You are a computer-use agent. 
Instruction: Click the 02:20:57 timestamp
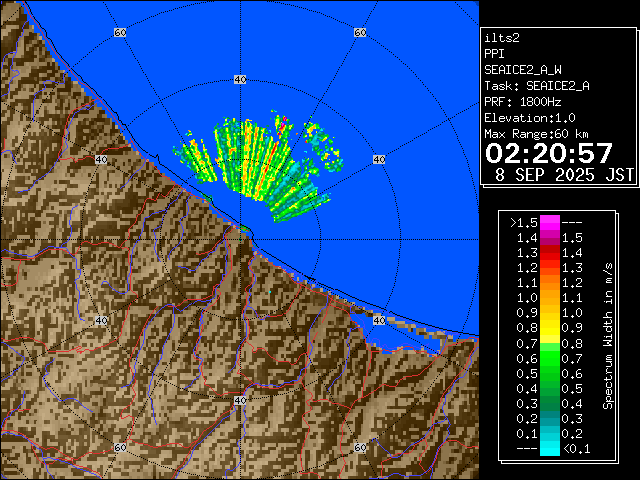[x=548, y=153]
